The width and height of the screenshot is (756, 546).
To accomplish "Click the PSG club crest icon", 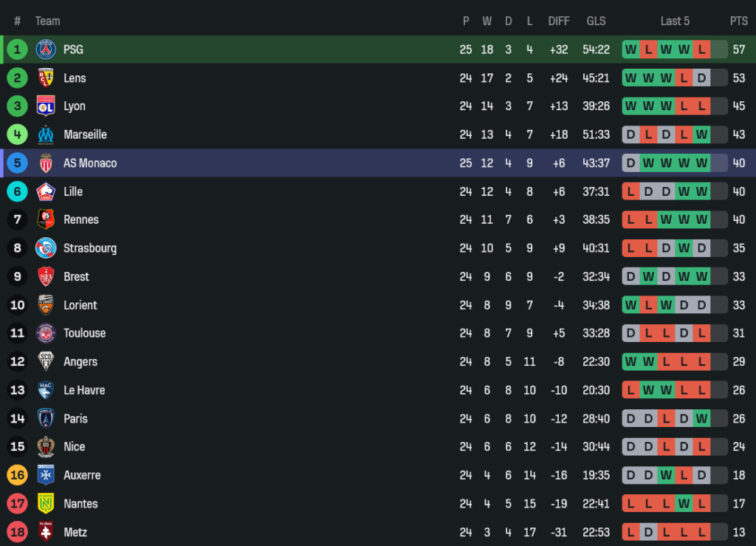I will (x=46, y=50).
